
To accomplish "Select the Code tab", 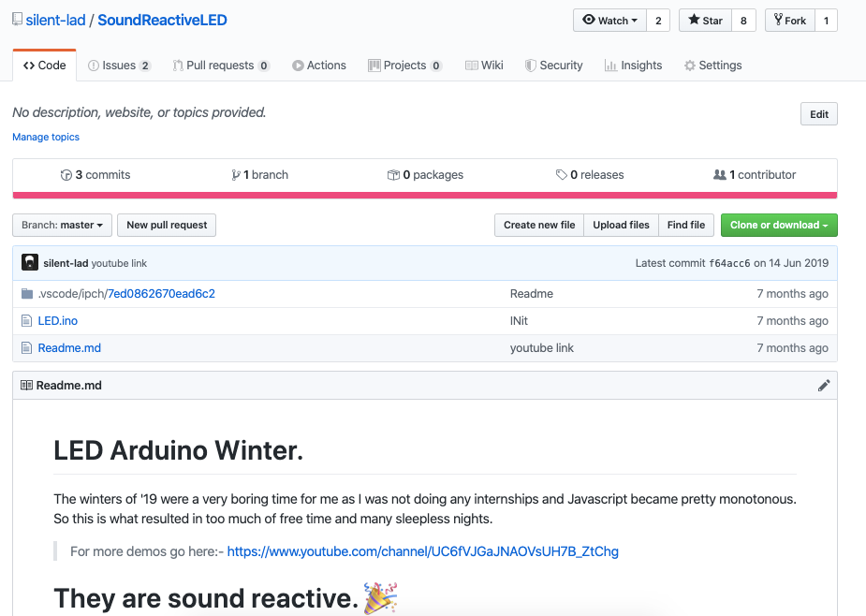I will pos(45,66).
